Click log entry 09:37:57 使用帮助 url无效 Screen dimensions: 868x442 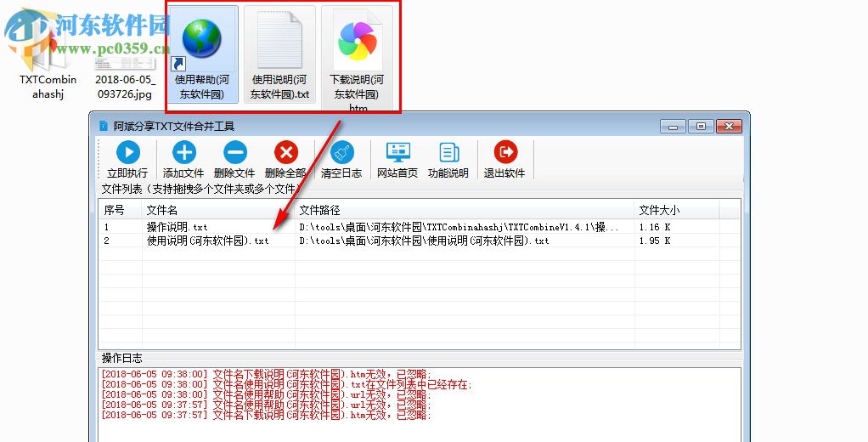pyautogui.click(x=266, y=405)
